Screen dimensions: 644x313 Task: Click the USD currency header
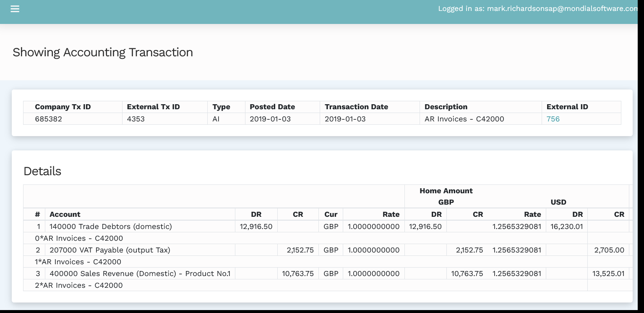[x=558, y=202]
